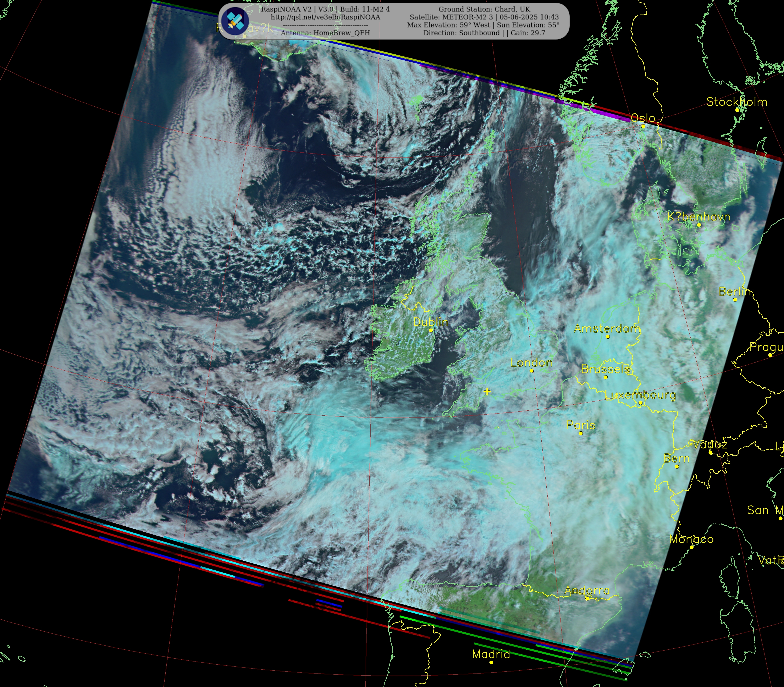Click the Stockholm map label
784x687 pixels.
coord(737,102)
